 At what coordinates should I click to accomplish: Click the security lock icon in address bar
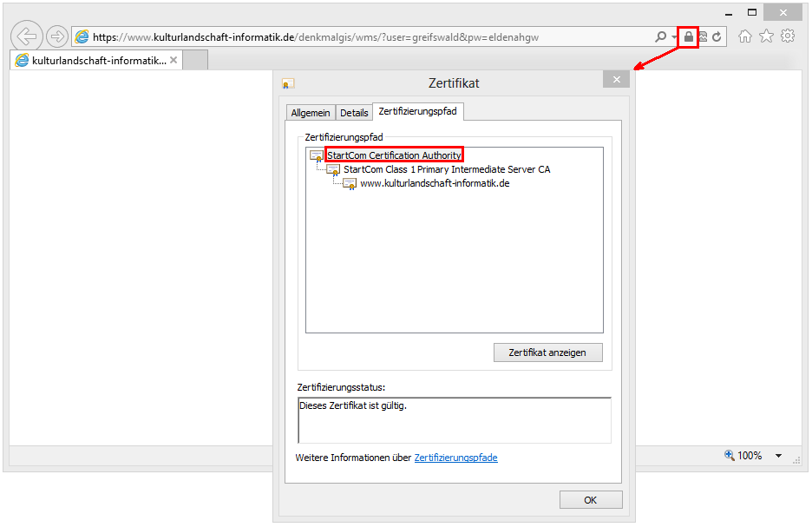(x=688, y=36)
